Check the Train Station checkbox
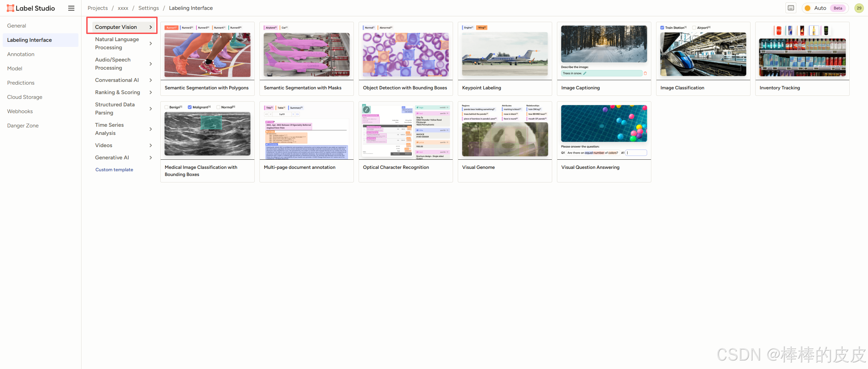This screenshot has height=369, width=868. tap(662, 28)
